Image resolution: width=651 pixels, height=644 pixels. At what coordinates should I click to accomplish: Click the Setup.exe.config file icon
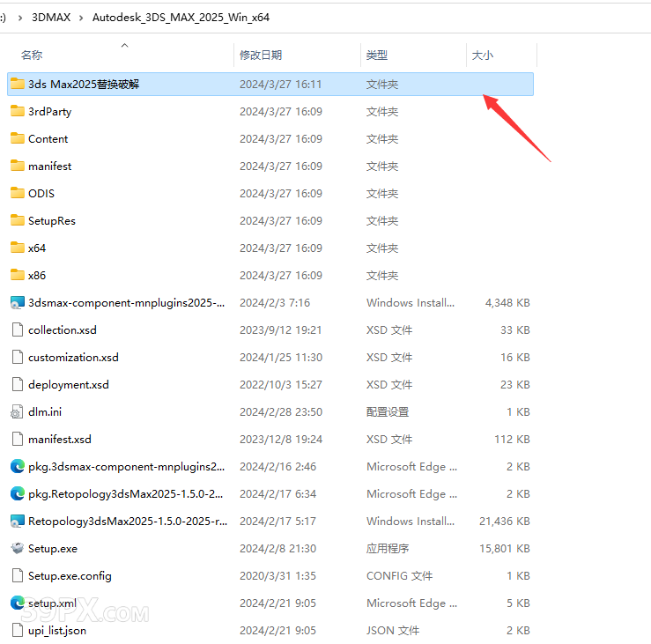pos(18,576)
